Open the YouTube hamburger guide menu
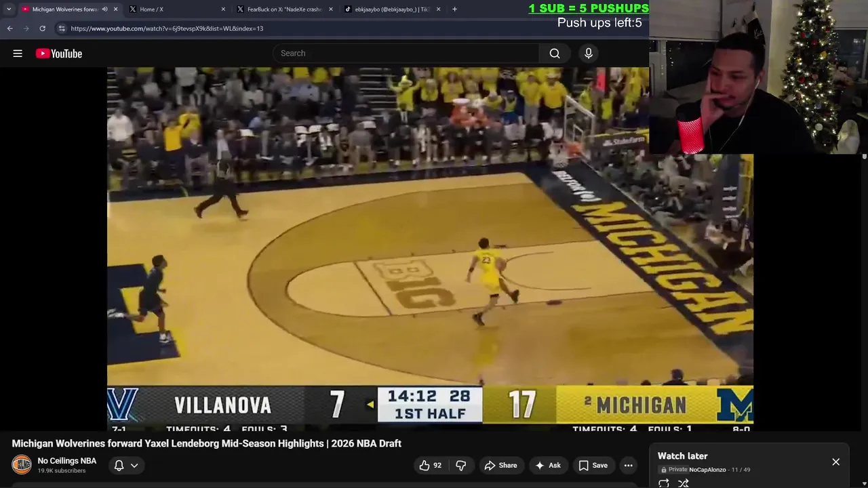The width and height of the screenshot is (868, 488). click(x=18, y=54)
